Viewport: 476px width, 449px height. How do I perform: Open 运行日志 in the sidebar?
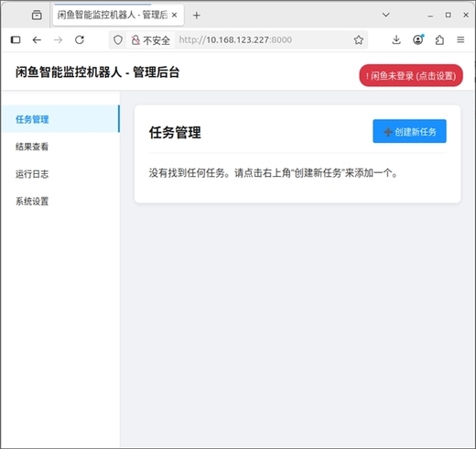32,174
